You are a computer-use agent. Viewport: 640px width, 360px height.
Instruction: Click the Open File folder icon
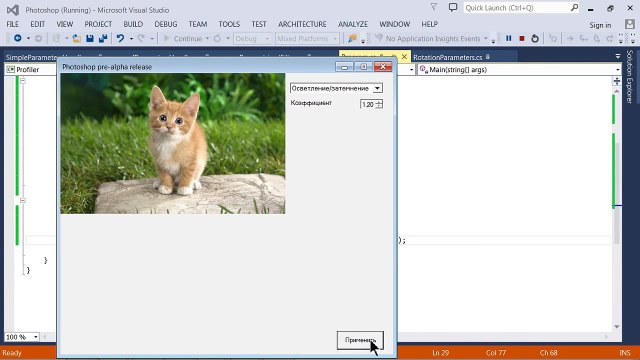(x=76, y=39)
